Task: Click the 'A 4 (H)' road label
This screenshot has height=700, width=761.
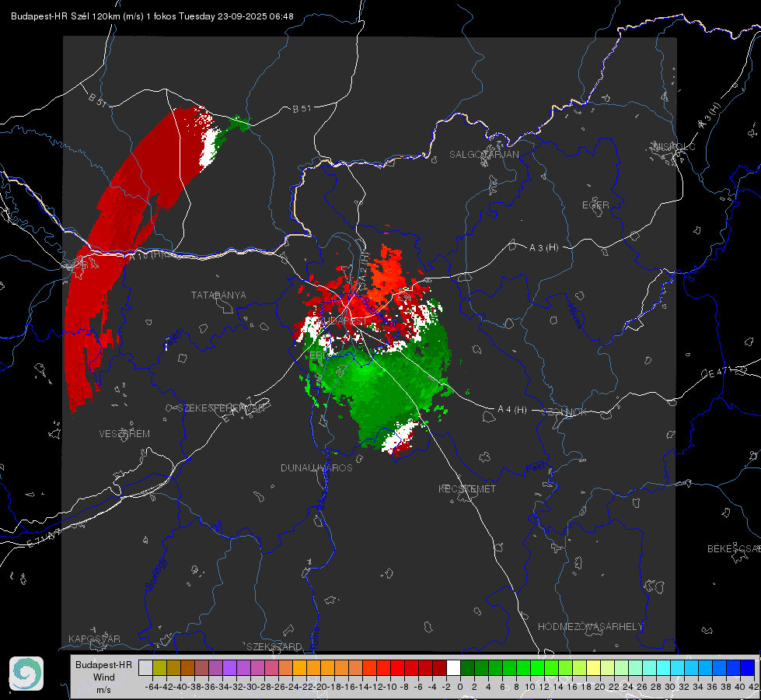Action: pos(512,410)
